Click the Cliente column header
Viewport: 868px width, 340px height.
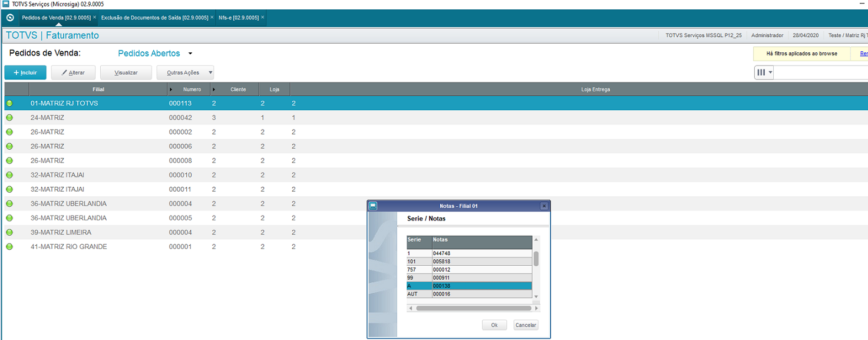point(238,90)
